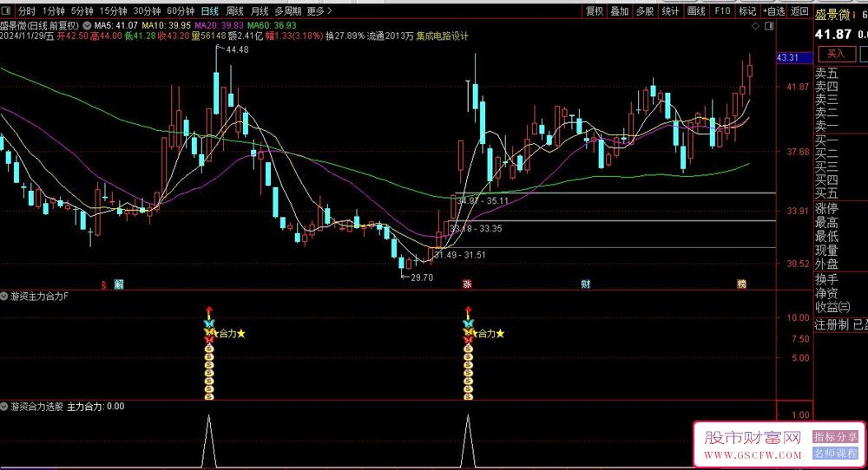868x470 pixels.
Task: Click the 财 marker on timeline
Action: pos(586,284)
